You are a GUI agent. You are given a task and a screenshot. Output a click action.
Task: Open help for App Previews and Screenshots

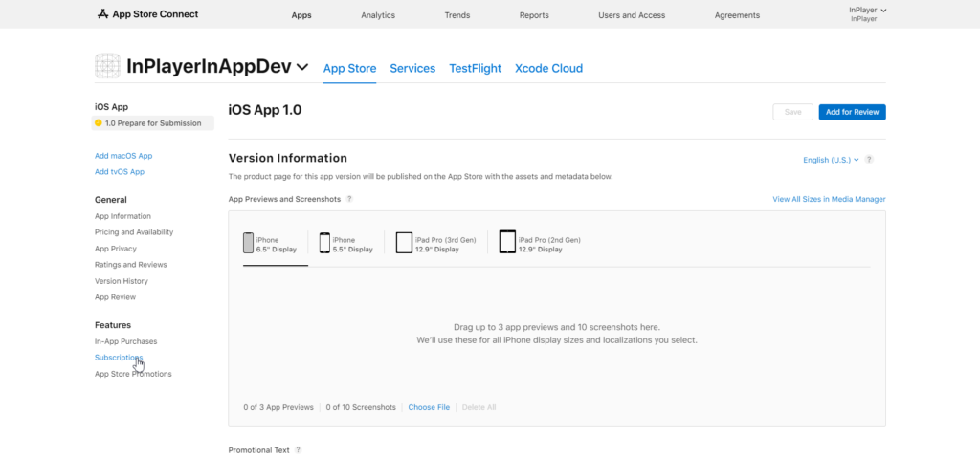point(349,199)
